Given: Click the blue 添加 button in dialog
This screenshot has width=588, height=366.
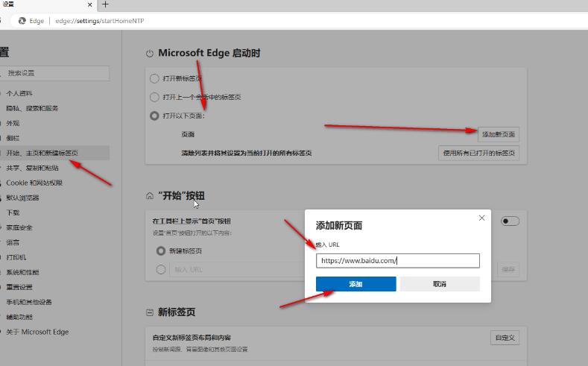Looking at the screenshot, I should pyautogui.click(x=356, y=284).
